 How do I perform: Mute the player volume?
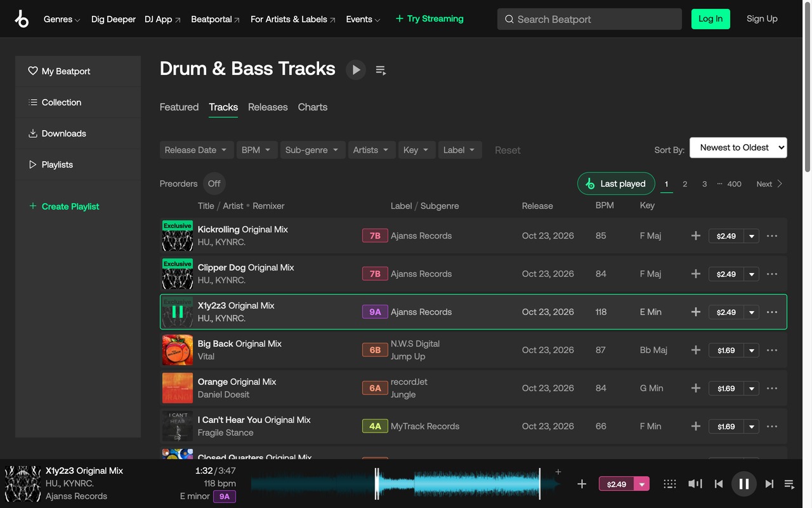pyautogui.click(x=695, y=484)
